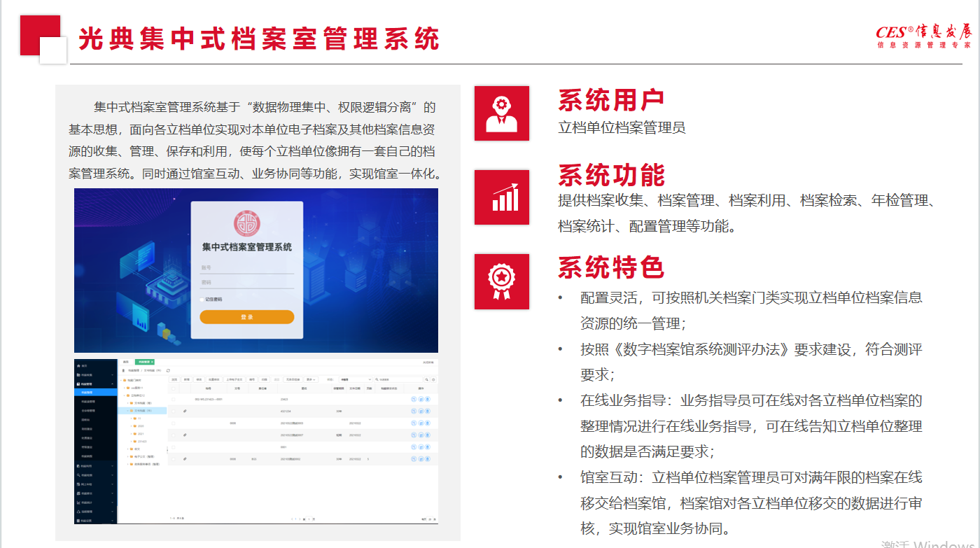Click the 网上年检 sidebar icon
The height and width of the screenshot is (548, 980).
click(x=78, y=484)
